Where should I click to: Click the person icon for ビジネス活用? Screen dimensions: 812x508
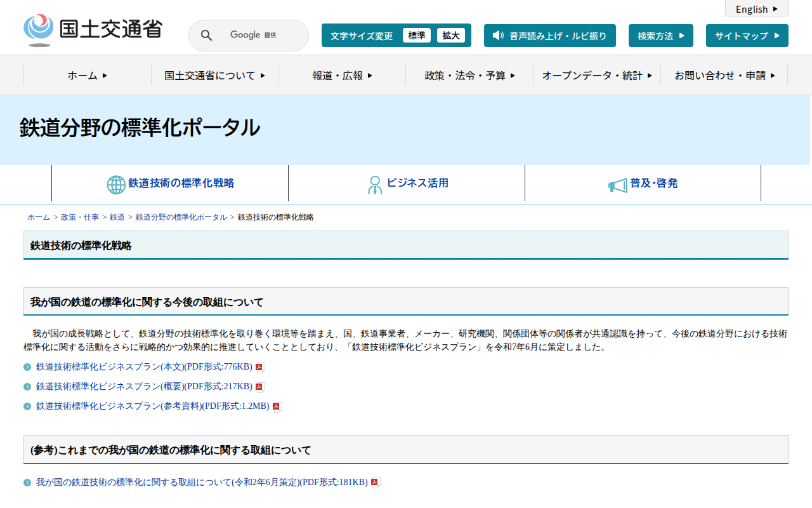[375, 184]
